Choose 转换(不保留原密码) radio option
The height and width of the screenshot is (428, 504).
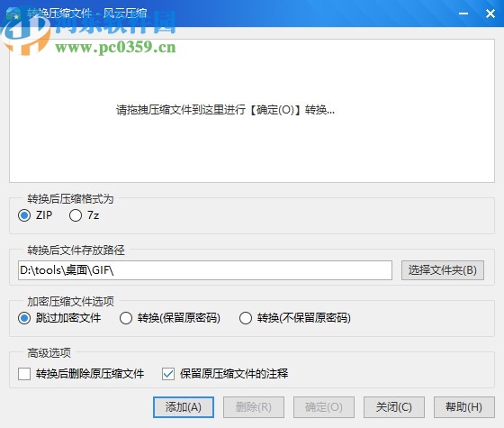tap(245, 318)
